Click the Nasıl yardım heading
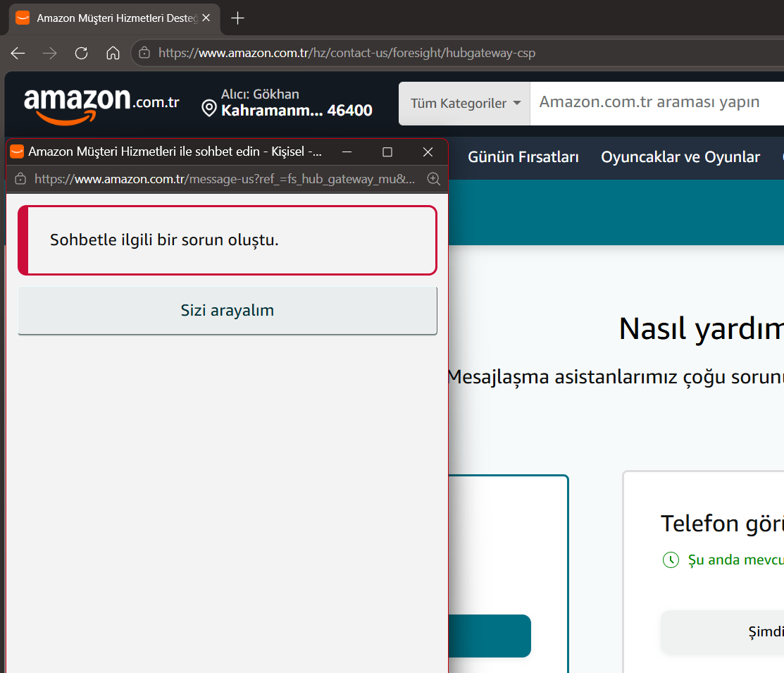Screen dimensions: 784x673 (702, 329)
